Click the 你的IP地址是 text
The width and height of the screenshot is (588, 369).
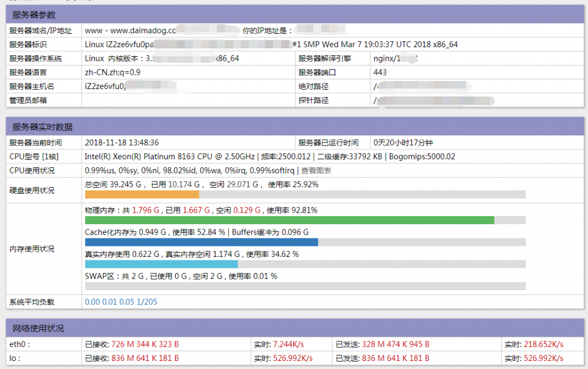pyautogui.click(x=267, y=31)
